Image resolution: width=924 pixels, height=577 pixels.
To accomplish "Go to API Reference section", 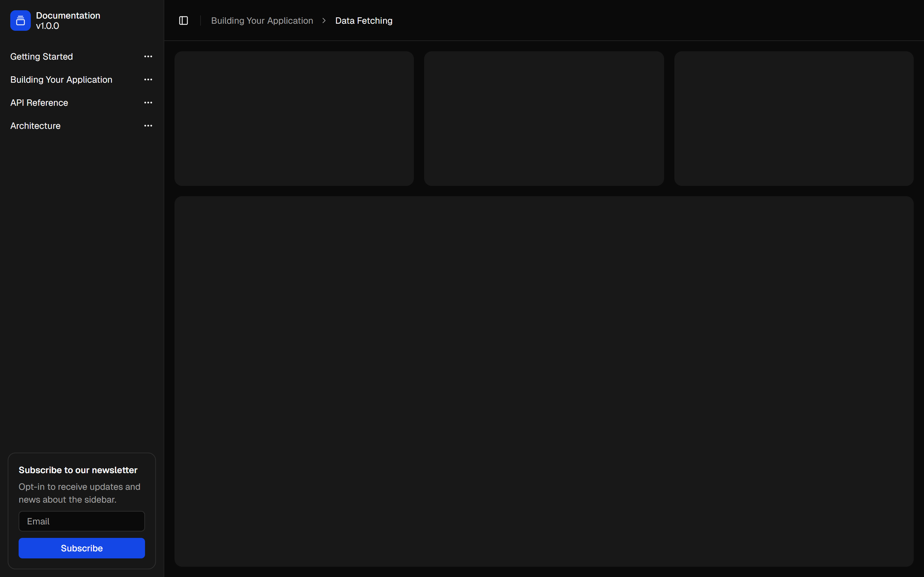I will (39, 103).
